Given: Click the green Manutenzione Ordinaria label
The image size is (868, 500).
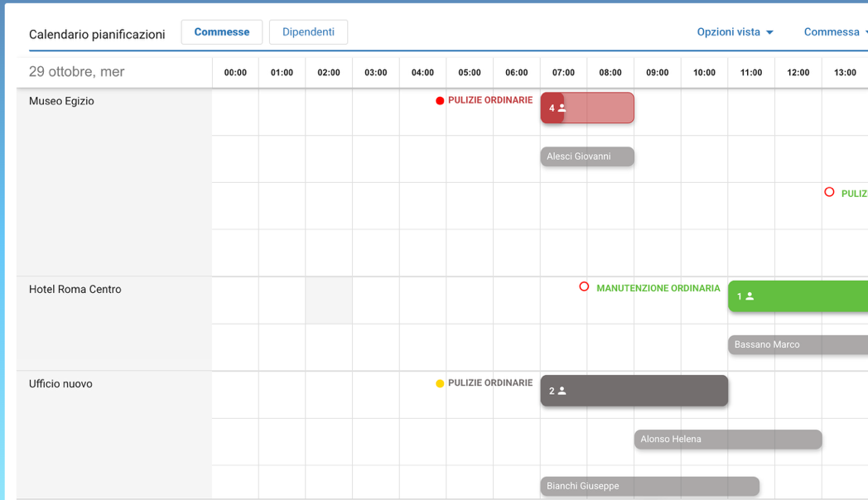Looking at the screenshot, I should pos(658,288).
